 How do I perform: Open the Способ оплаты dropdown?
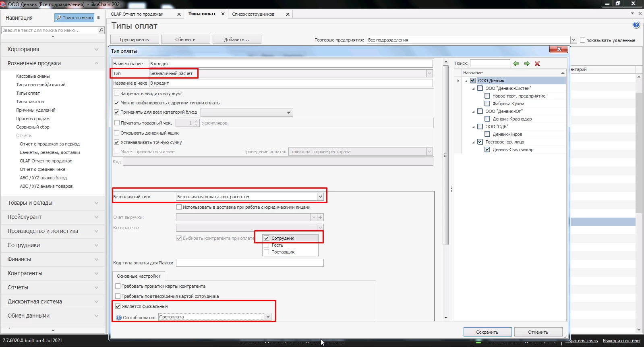click(268, 317)
